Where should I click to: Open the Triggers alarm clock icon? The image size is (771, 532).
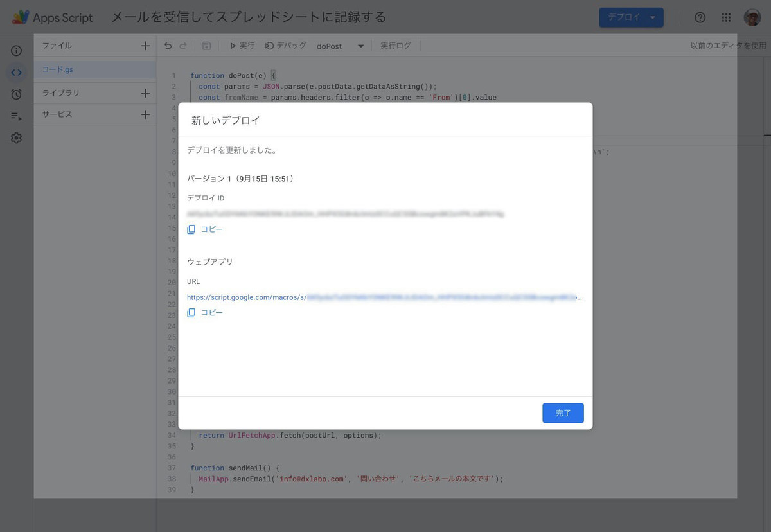tap(16, 94)
